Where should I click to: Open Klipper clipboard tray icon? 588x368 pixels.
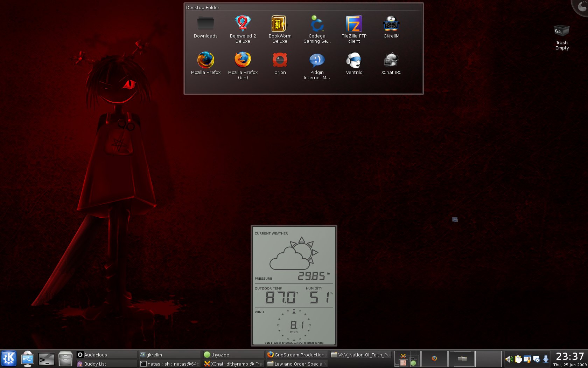click(518, 359)
